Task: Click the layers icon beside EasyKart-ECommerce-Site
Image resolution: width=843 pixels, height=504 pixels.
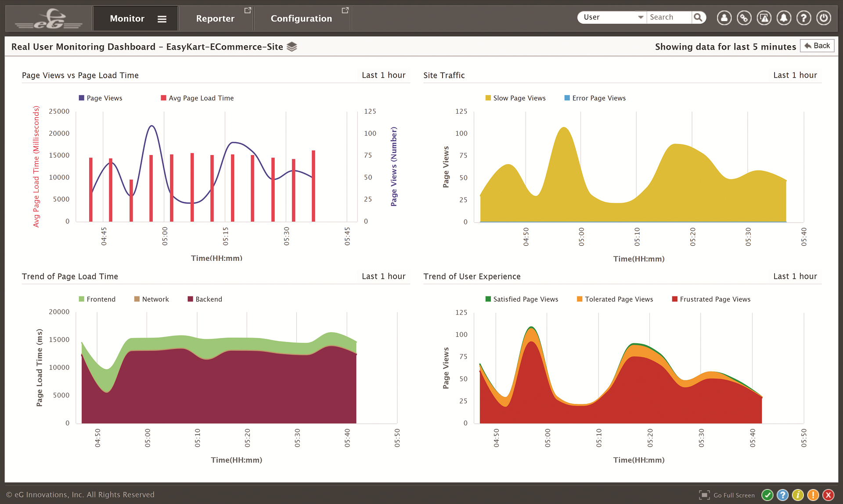Action: click(292, 47)
